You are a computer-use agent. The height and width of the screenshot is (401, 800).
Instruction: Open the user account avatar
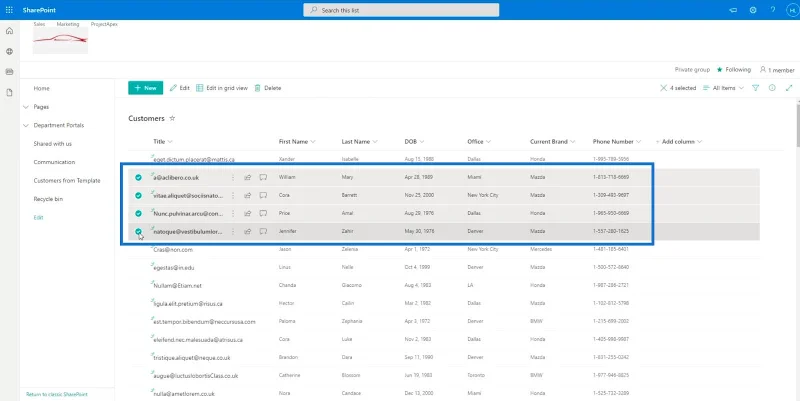tap(791, 10)
